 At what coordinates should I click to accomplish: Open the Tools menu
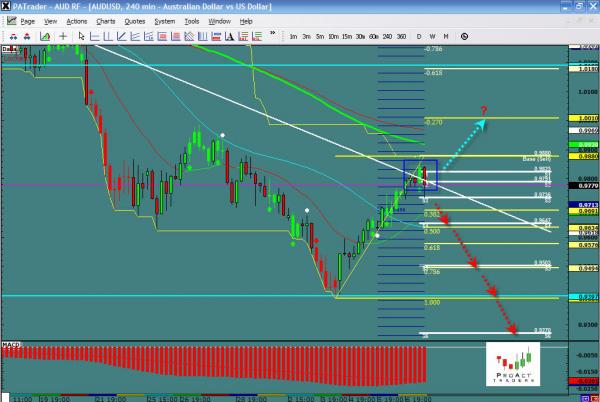tap(191, 20)
